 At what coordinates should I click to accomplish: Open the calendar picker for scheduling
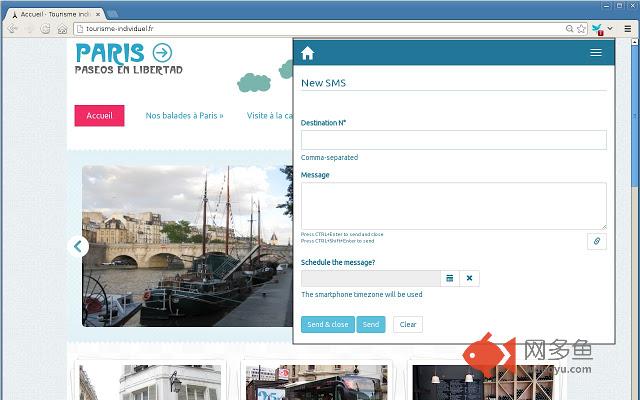(x=450, y=278)
